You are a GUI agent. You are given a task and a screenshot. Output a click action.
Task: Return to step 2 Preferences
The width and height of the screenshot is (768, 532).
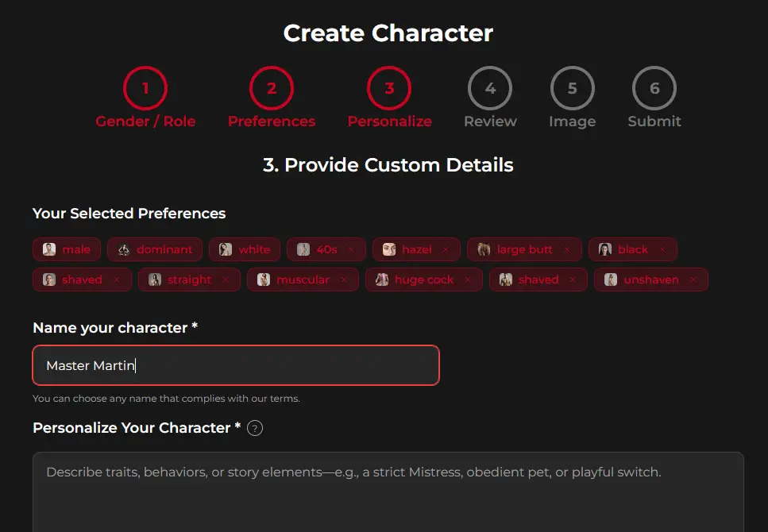click(x=272, y=89)
